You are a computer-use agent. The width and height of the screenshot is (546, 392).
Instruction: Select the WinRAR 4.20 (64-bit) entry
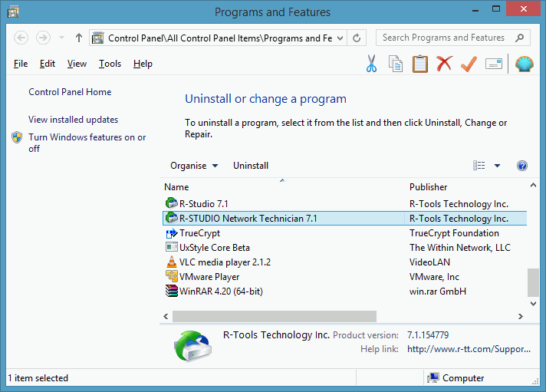pos(345,291)
